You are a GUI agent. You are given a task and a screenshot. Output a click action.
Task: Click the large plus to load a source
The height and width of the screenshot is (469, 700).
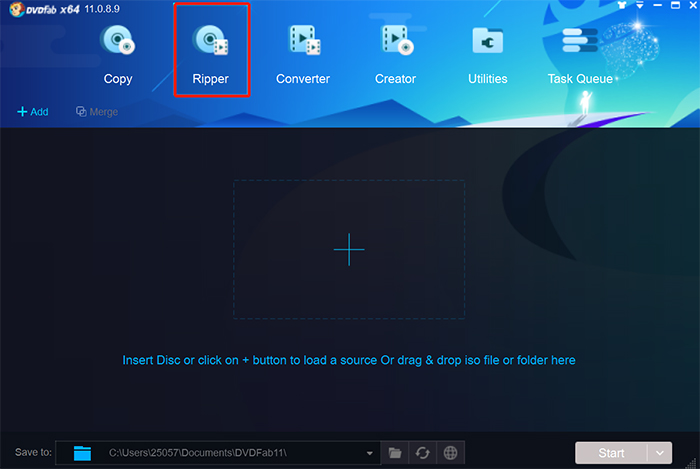[349, 249]
